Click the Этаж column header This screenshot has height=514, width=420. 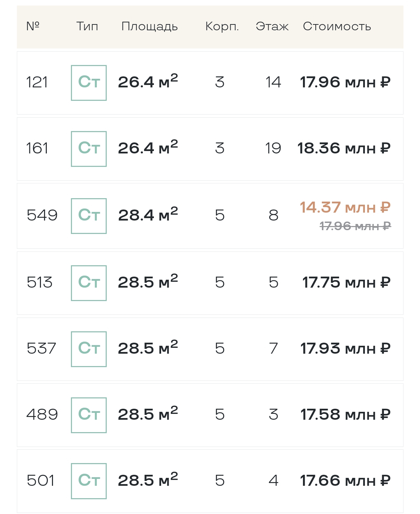click(272, 26)
